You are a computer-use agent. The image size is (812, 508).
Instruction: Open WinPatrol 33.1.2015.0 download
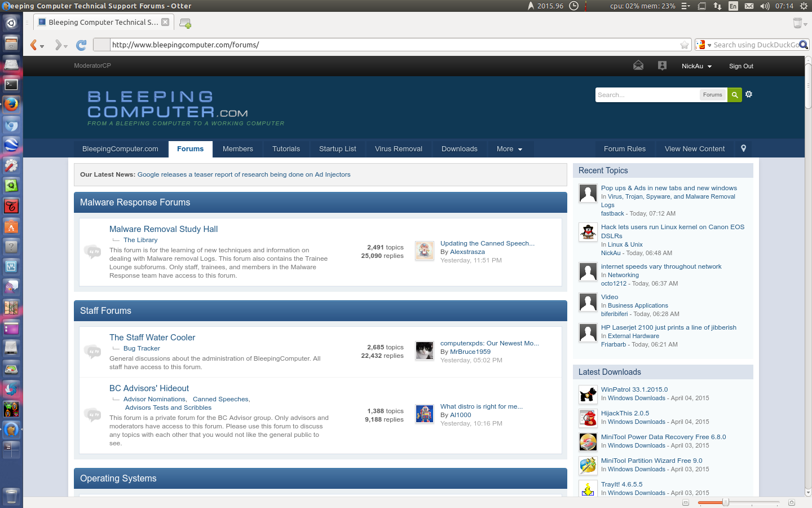pos(634,389)
